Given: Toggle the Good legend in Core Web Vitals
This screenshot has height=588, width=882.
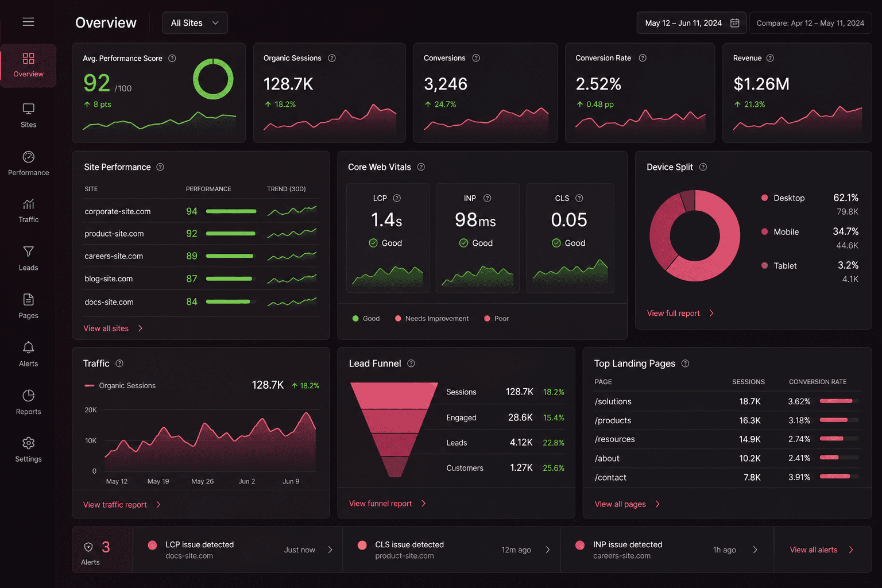Looking at the screenshot, I should 366,318.
